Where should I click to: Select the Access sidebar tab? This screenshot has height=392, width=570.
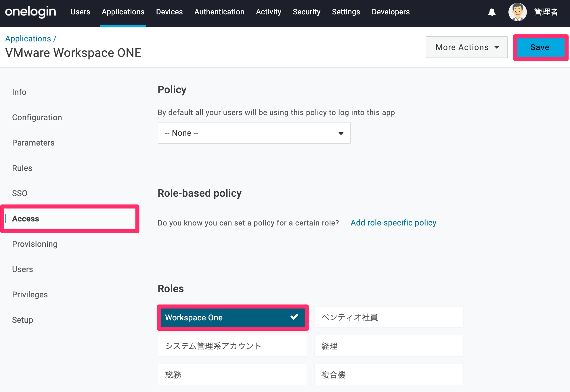tap(70, 219)
